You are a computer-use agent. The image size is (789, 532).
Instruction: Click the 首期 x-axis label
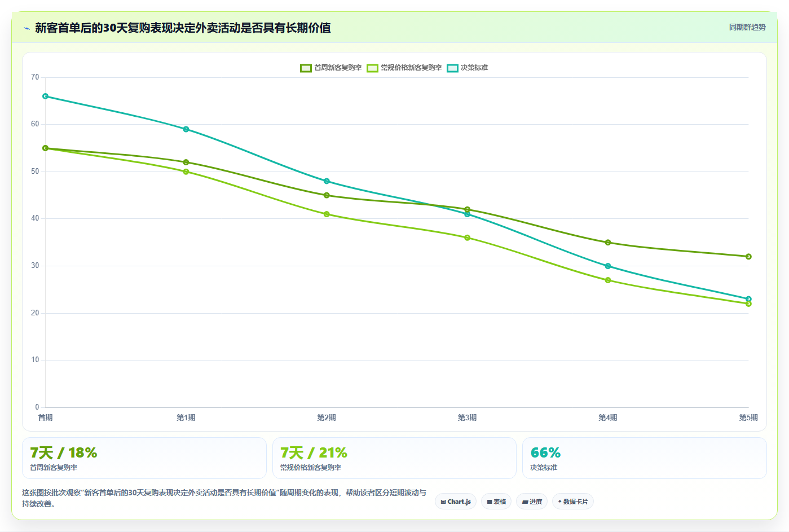45,417
